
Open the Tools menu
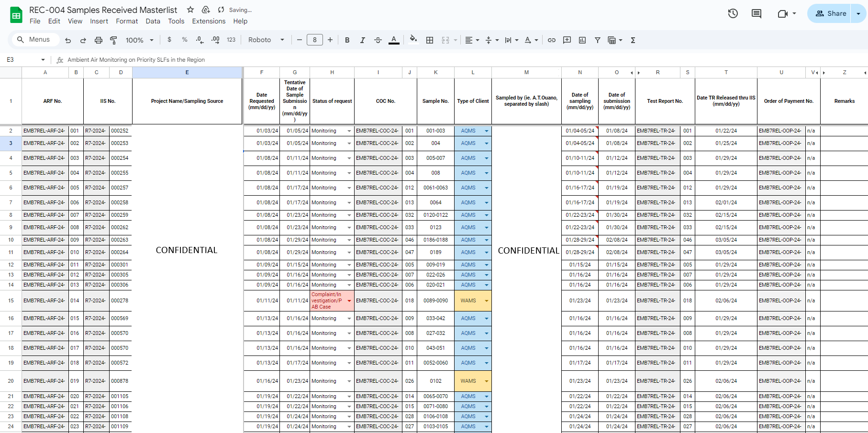(176, 21)
